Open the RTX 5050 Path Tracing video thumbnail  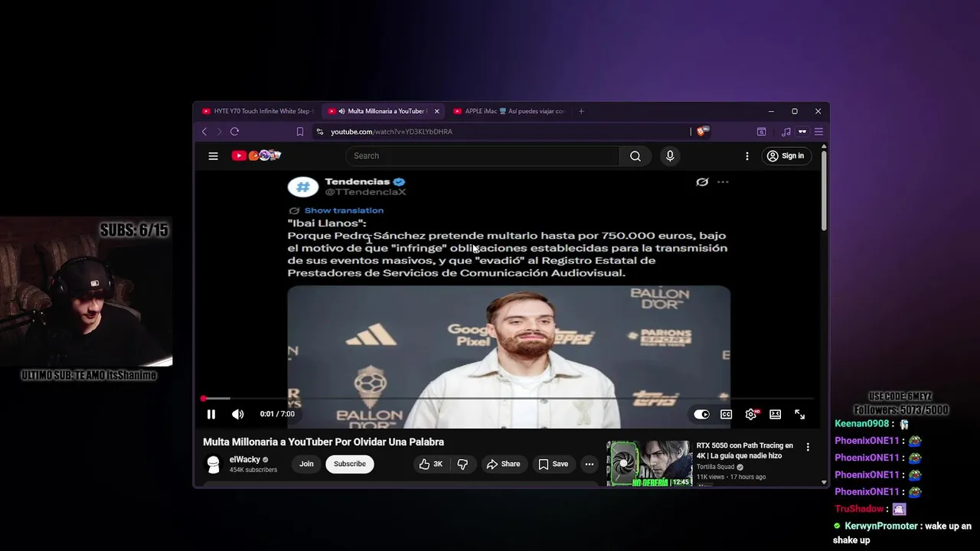pyautogui.click(x=649, y=464)
